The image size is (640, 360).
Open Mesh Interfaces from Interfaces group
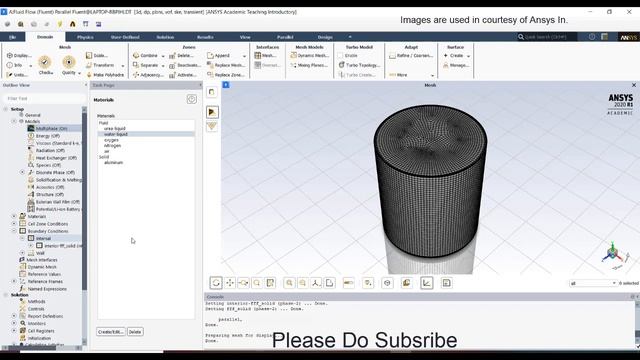coord(265,56)
